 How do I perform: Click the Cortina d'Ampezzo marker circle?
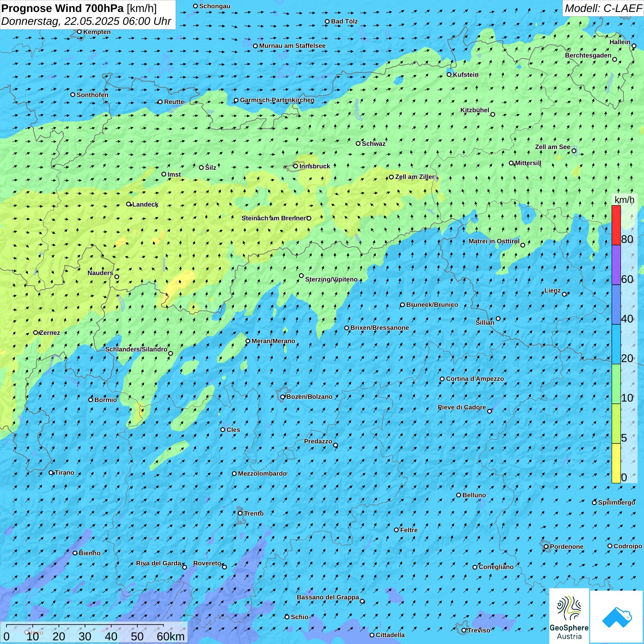pos(442,379)
